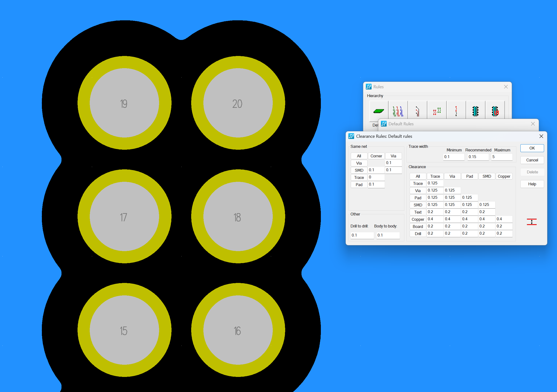This screenshot has width=557, height=392.
Task: Open the Class rules icon with colored traces
Action: (398, 111)
